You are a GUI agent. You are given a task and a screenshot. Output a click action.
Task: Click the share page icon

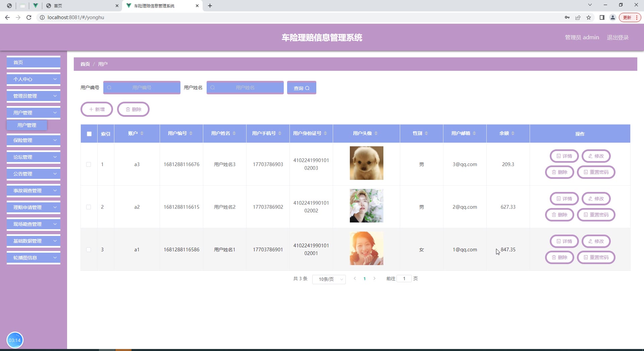(578, 17)
